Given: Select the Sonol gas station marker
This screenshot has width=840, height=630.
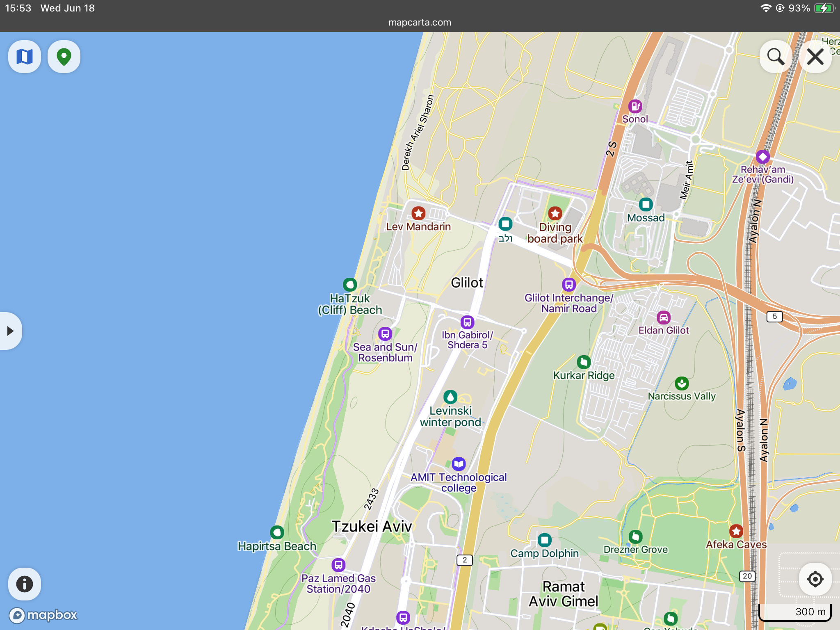Looking at the screenshot, I should [x=635, y=106].
